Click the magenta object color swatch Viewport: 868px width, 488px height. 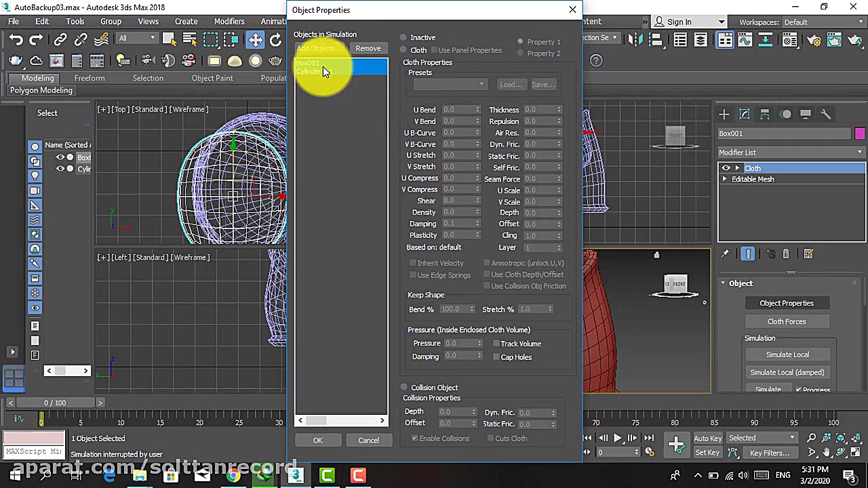pyautogui.click(x=860, y=134)
